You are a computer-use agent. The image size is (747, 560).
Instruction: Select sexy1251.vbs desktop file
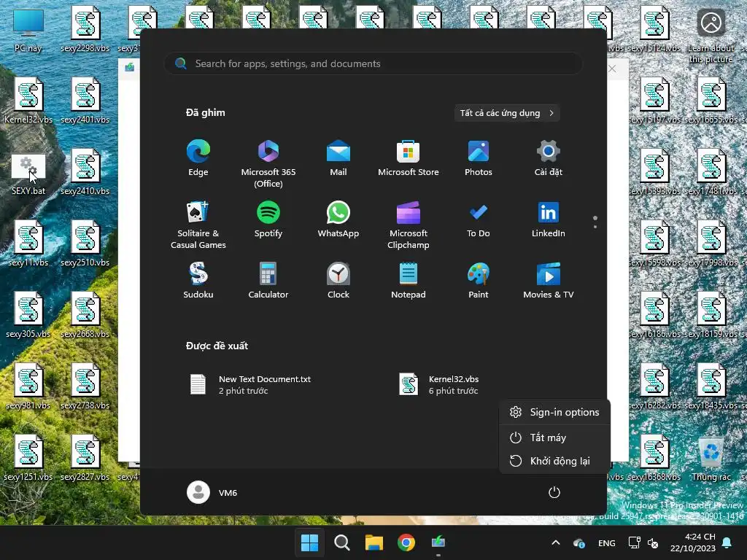pos(28,458)
